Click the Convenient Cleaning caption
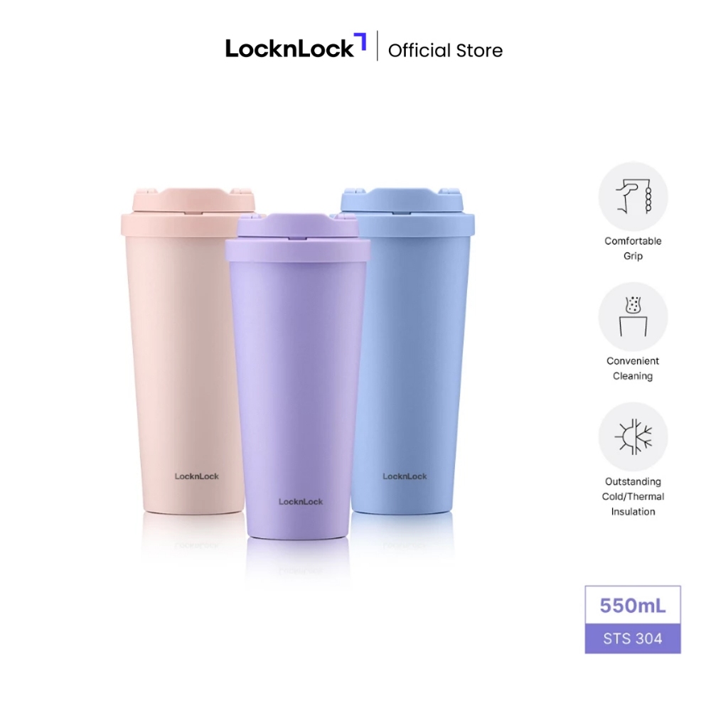728x728 pixels. (633, 369)
